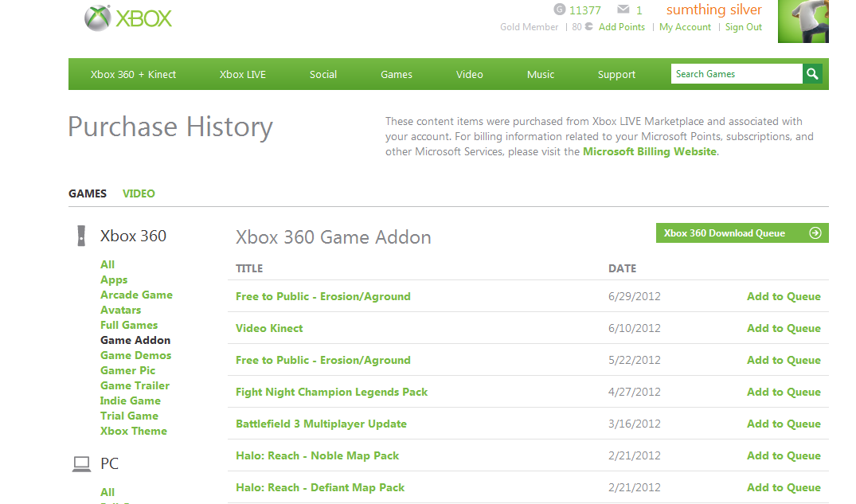Open Fight Night Champion Legends Pack
Image resolution: width=856 pixels, height=504 pixels.
tap(331, 392)
